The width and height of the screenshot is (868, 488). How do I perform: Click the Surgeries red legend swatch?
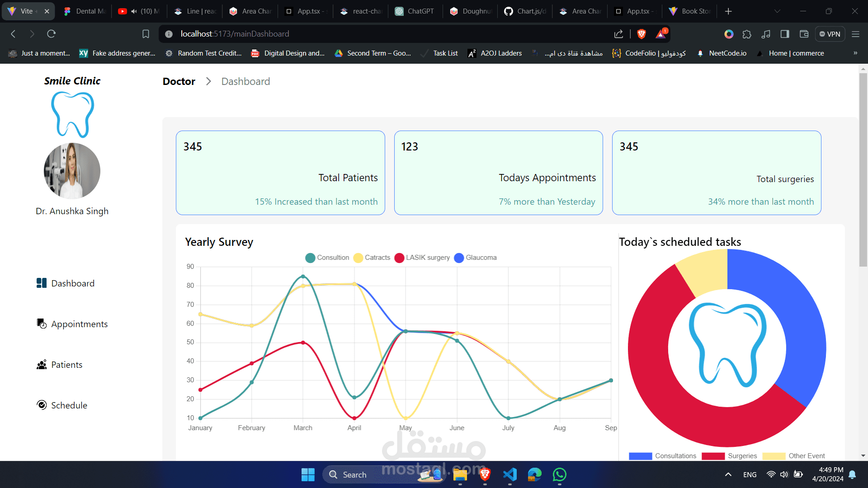click(x=713, y=456)
